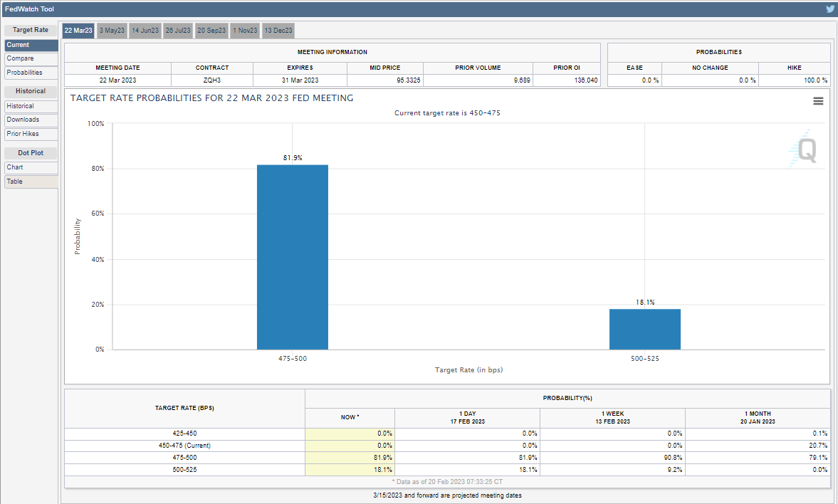Viewport: 838px width, 504px height.
Task: Click the 475-500 blue bar
Action: pos(293,257)
